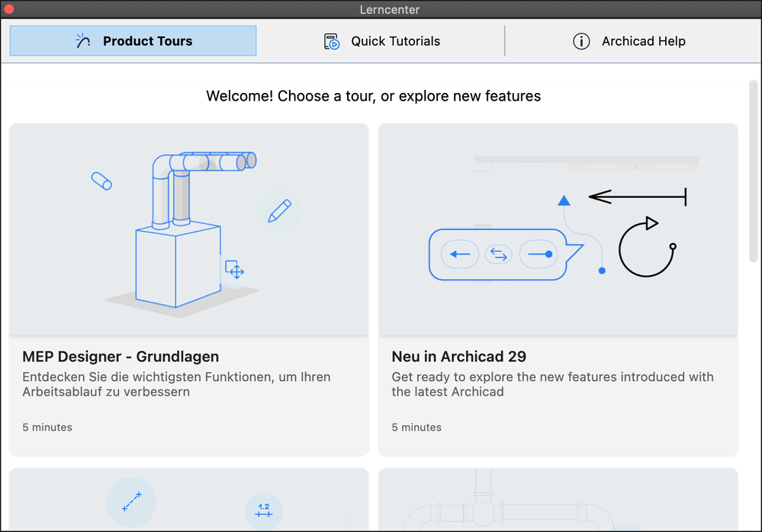The image size is (762, 532).
Task: Switch to the Product Tours tab
Action: [133, 41]
